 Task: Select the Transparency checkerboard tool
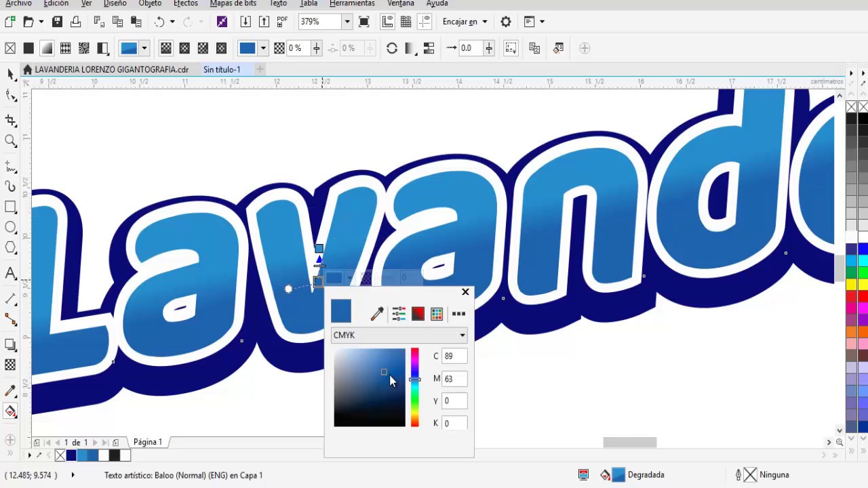(x=10, y=365)
